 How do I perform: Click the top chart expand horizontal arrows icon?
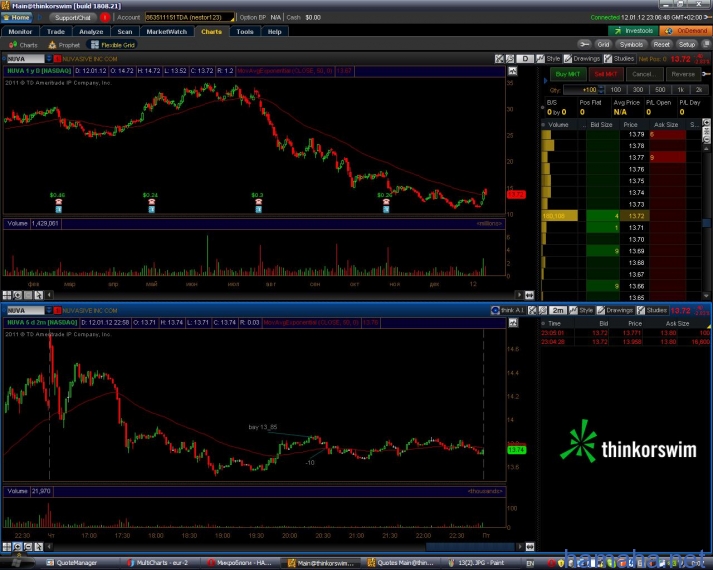(x=529, y=295)
